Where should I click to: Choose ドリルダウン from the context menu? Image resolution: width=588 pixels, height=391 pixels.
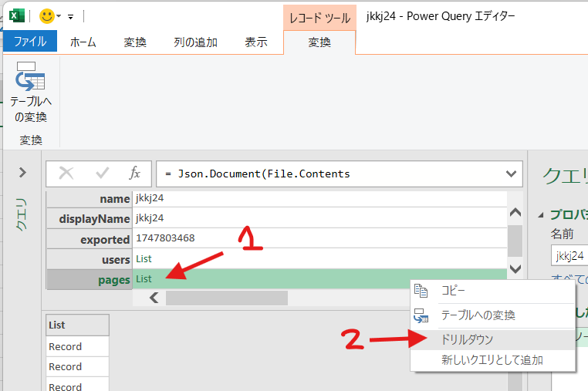point(493,339)
